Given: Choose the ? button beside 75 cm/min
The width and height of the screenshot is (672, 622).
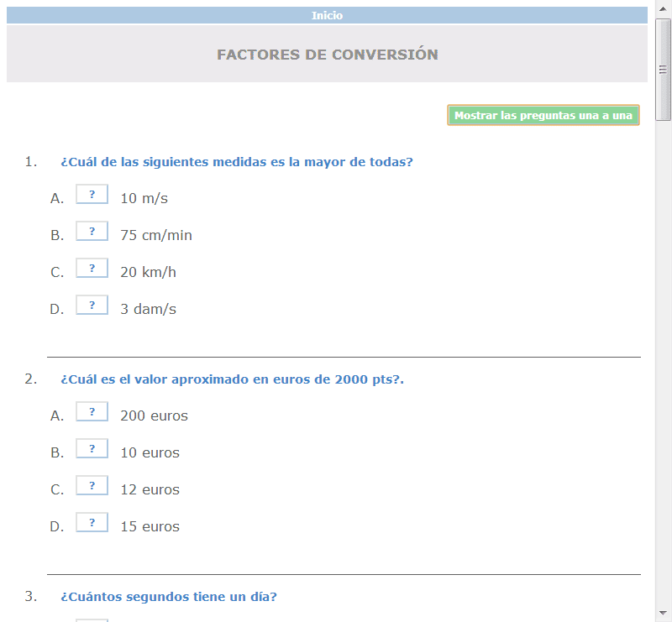Looking at the screenshot, I should point(92,232).
